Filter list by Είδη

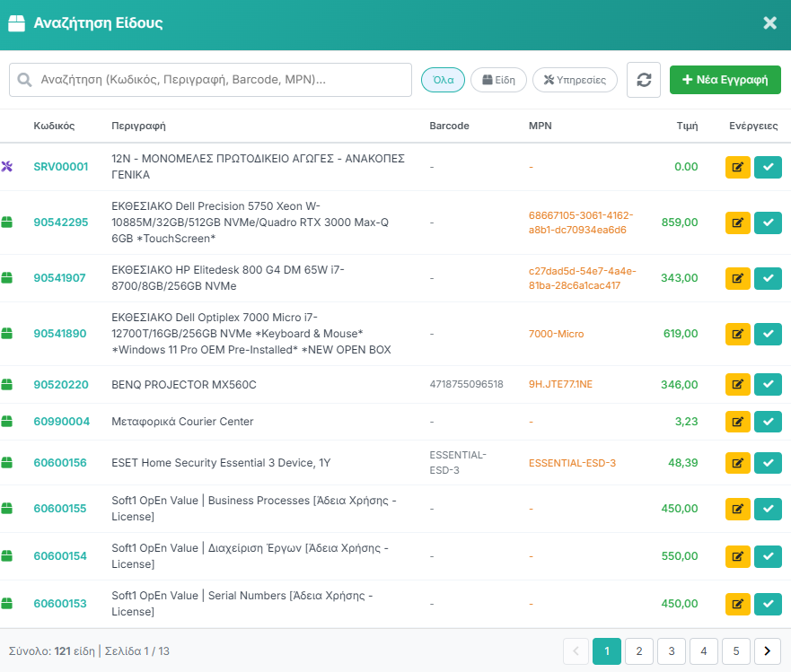click(x=498, y=80)
